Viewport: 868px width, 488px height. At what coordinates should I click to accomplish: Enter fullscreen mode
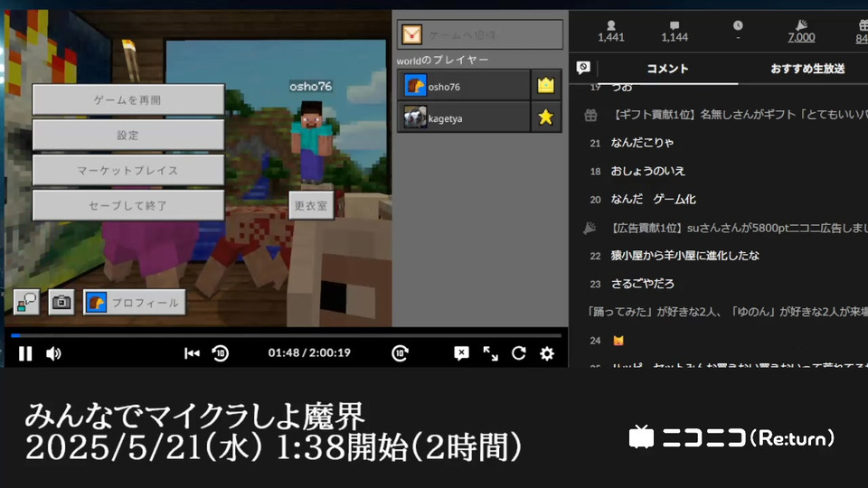pos(490,353)
